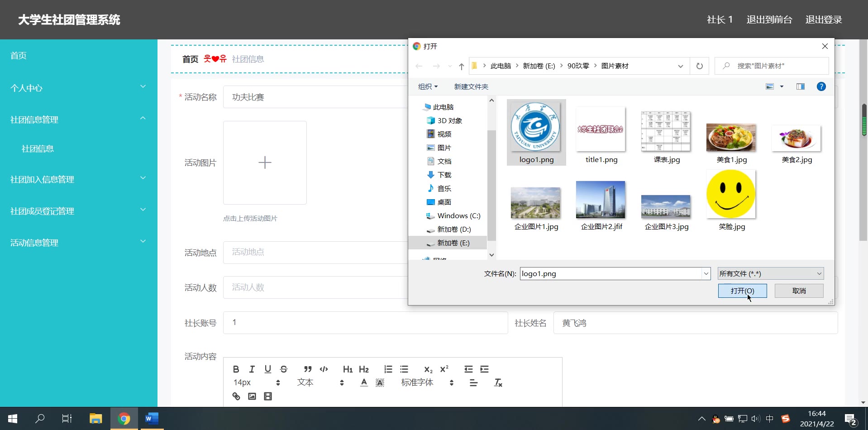Open 社团信息 submenu item in sidebar
The width and height of the screenshot is (868, 430).
point(38,149)
